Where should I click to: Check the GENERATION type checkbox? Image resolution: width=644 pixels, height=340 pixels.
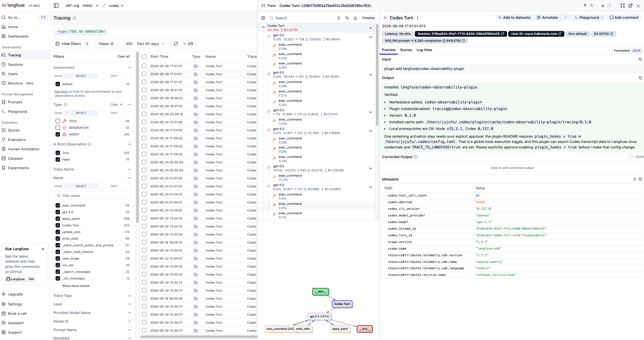click(58, 128)
